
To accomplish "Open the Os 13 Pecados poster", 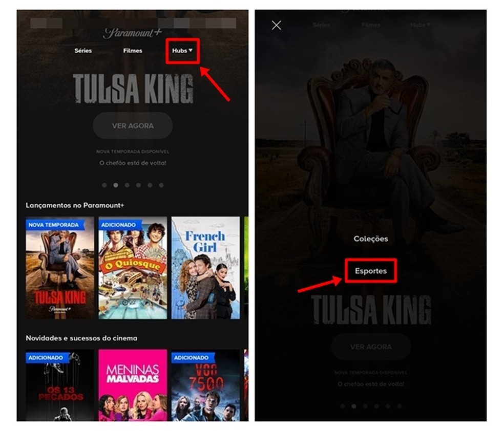I will click(x=60, y=385).
